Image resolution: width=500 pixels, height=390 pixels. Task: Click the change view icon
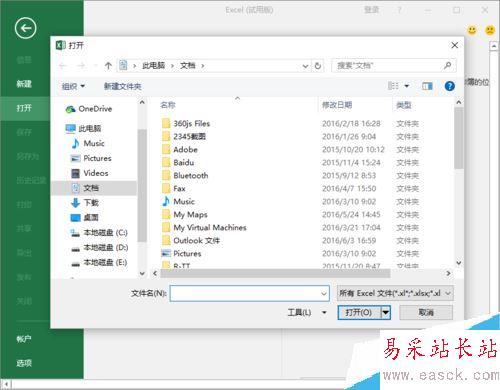point(393,86)
